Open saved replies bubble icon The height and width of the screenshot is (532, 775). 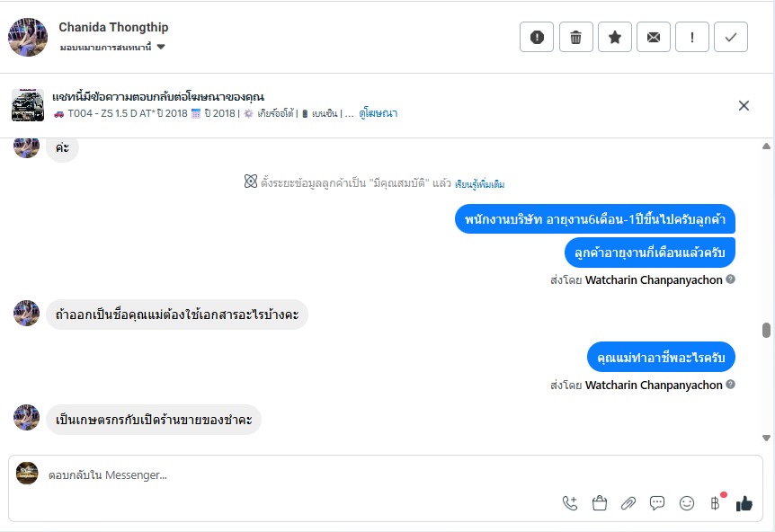pyautogui.click(x=657, y=503)
